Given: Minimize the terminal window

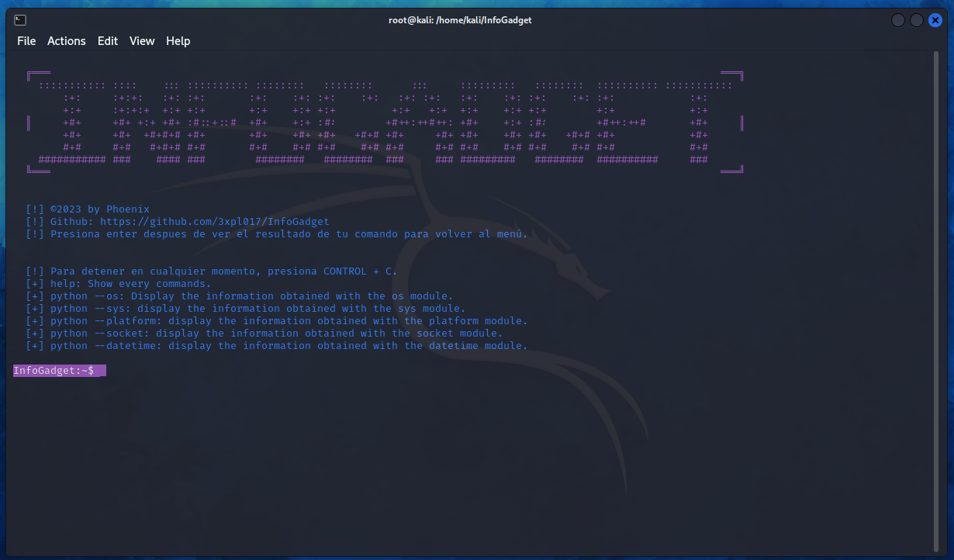Looking at the screenshot, I should [898, 20].
